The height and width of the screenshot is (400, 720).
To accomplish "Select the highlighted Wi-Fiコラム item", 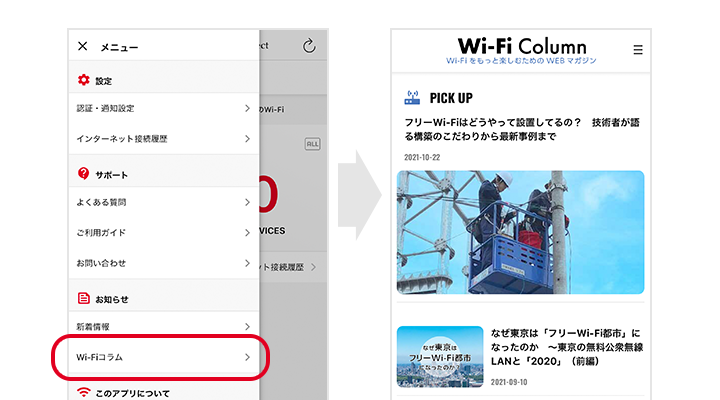I will point(164,357).
